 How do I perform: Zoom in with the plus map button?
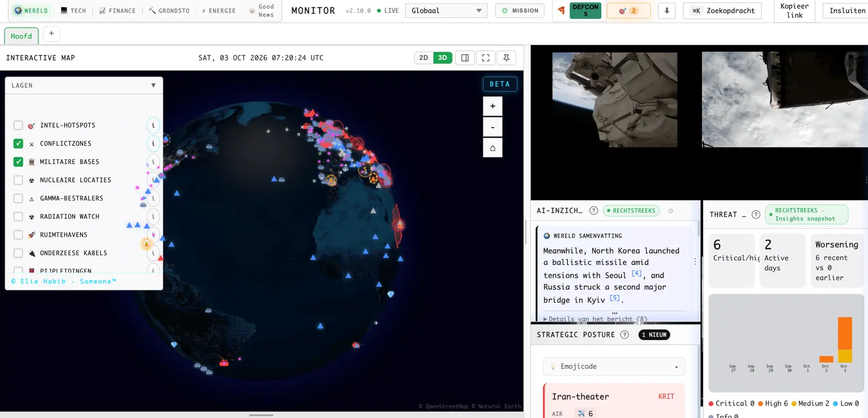493,106
